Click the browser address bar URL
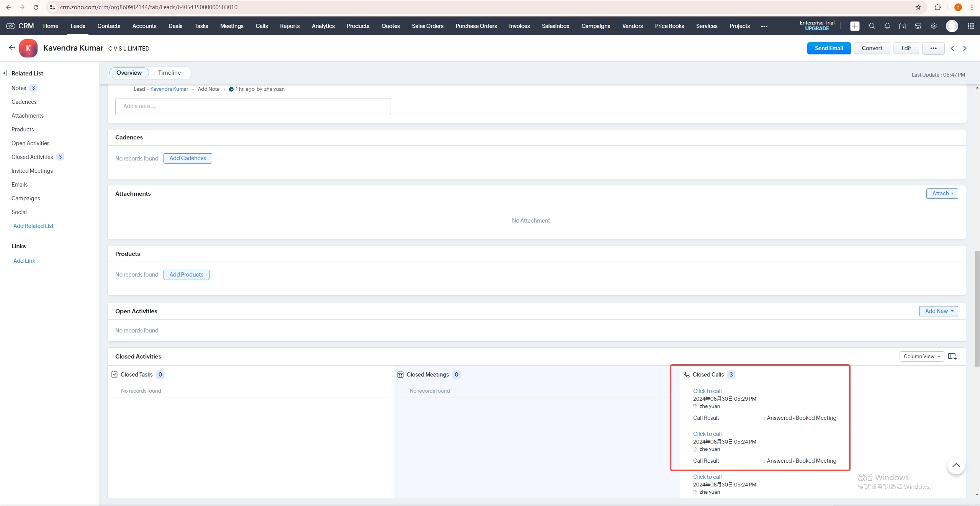This screenshot has width=980, height=506. [149, 7]
